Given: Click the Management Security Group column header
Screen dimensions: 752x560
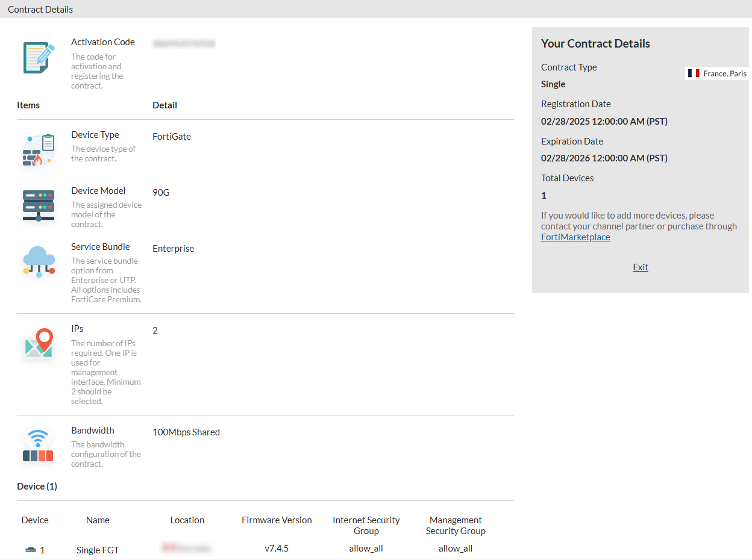Looking at the screenshot, I should pyautogui.click(x=456, y=525).
